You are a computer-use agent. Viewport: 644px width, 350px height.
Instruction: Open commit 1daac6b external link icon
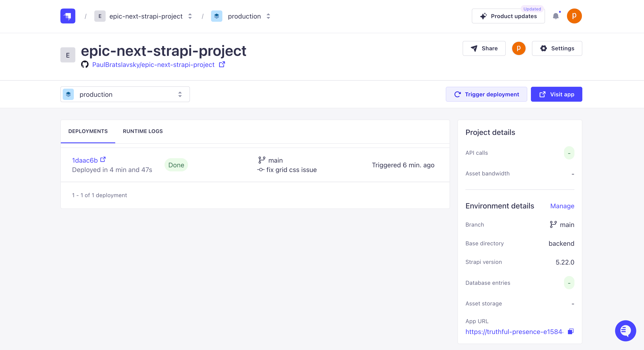(x=103, y=159)
